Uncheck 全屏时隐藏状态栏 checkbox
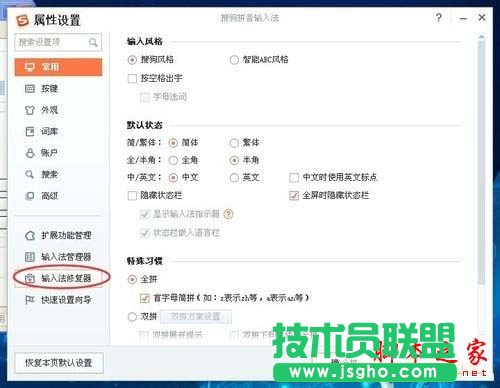 coord(294,196)
